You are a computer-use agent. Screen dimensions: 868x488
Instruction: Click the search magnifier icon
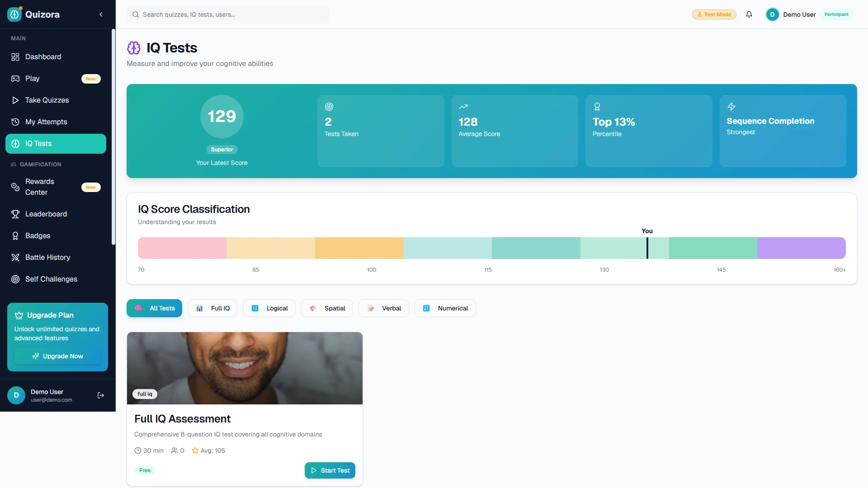136,14
